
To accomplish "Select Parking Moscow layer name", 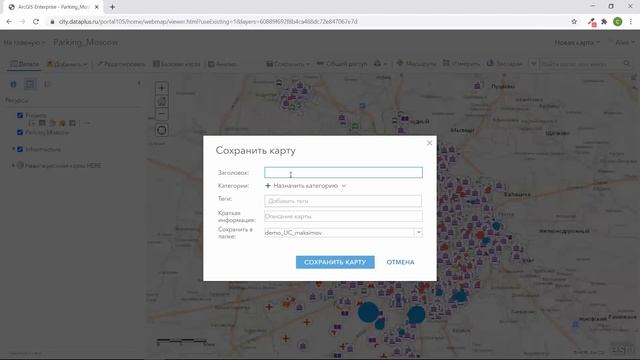I will [47, 132].
